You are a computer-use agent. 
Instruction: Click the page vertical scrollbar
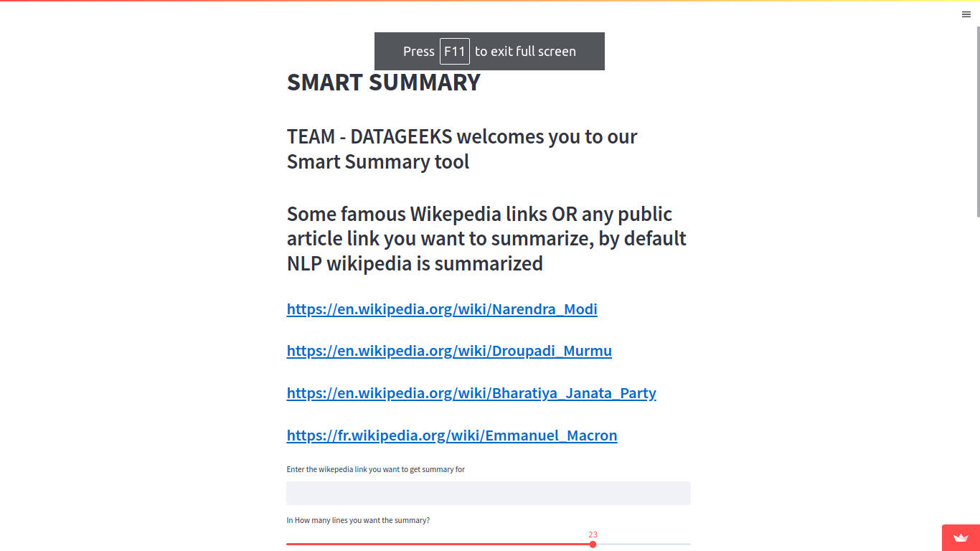(977, 122)
